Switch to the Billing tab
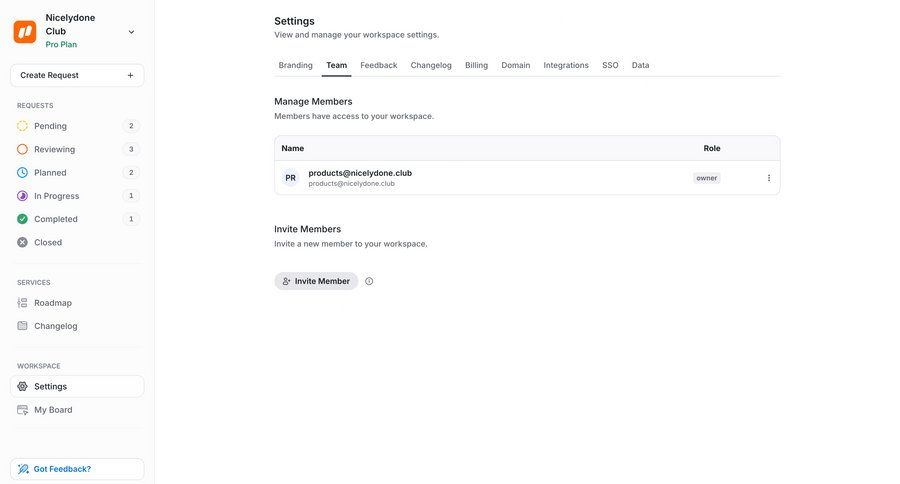This screenshot has width=900, height=484. pyautogui.click(x=476, y=65)
